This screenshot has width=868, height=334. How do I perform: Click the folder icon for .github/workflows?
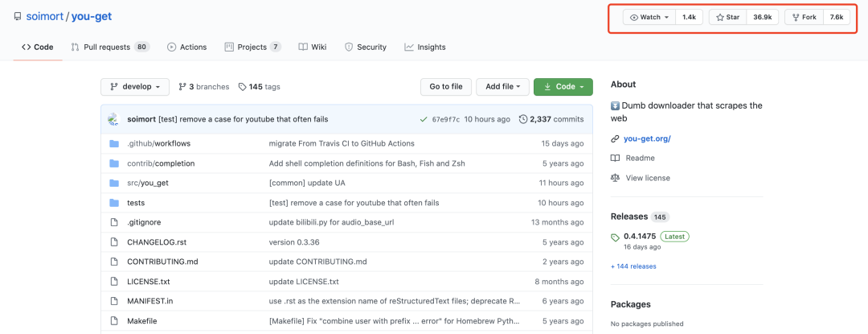[114, 143]
